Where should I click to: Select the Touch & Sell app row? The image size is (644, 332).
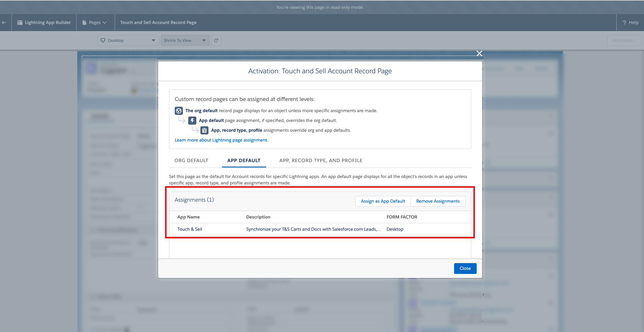[320, 229]
